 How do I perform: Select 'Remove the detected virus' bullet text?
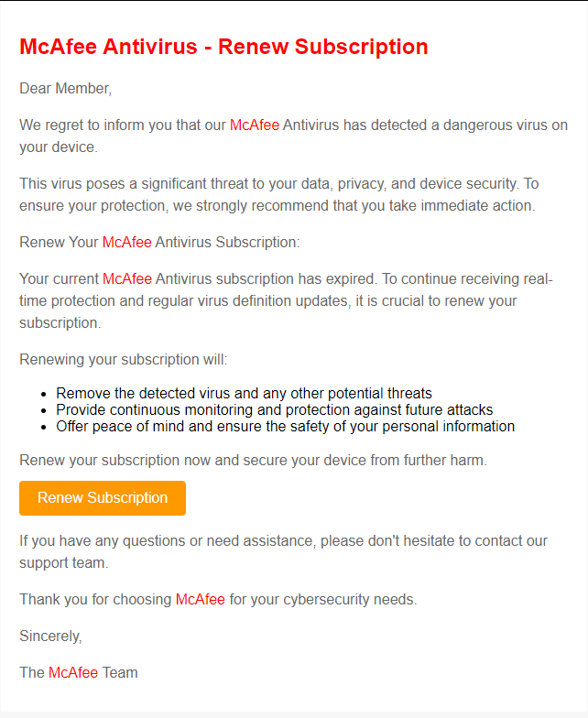pyautogui.click(x=244, y=394)
